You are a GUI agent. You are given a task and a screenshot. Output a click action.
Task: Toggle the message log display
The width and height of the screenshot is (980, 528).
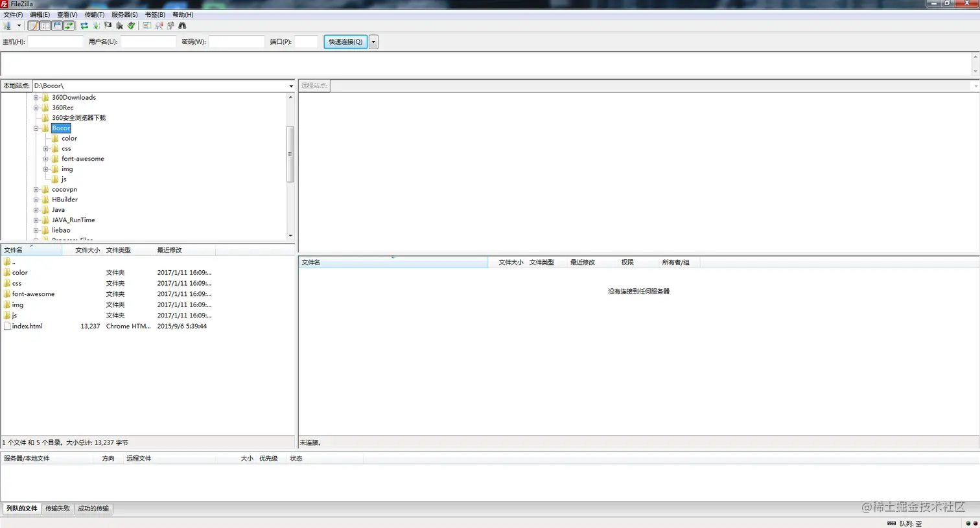tap(33, 26)
